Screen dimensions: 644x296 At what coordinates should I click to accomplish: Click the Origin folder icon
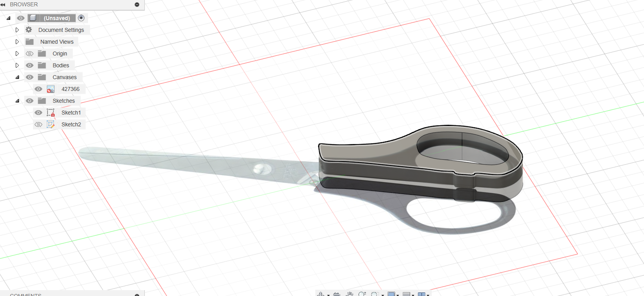pyautogui.click(x=42, y=54)
